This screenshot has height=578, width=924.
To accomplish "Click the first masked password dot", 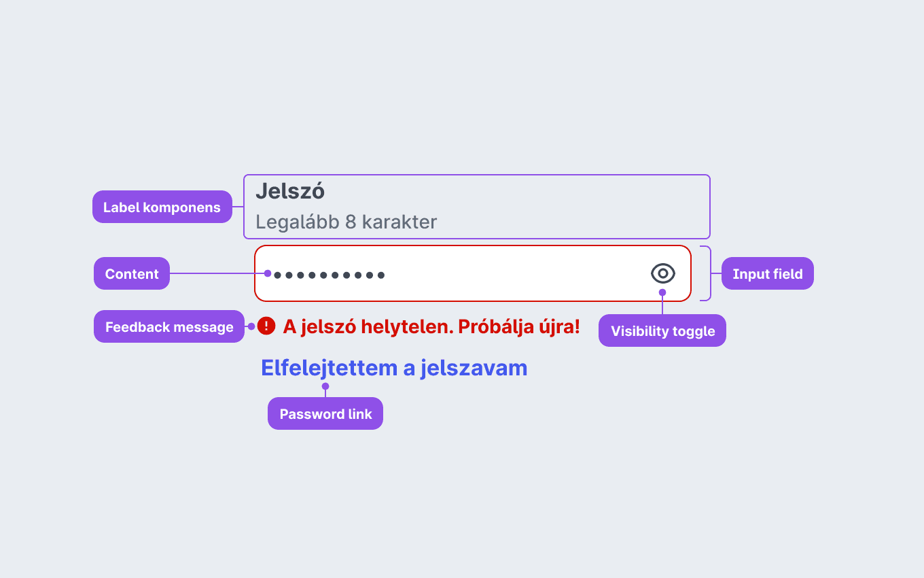I will (278, 275).
